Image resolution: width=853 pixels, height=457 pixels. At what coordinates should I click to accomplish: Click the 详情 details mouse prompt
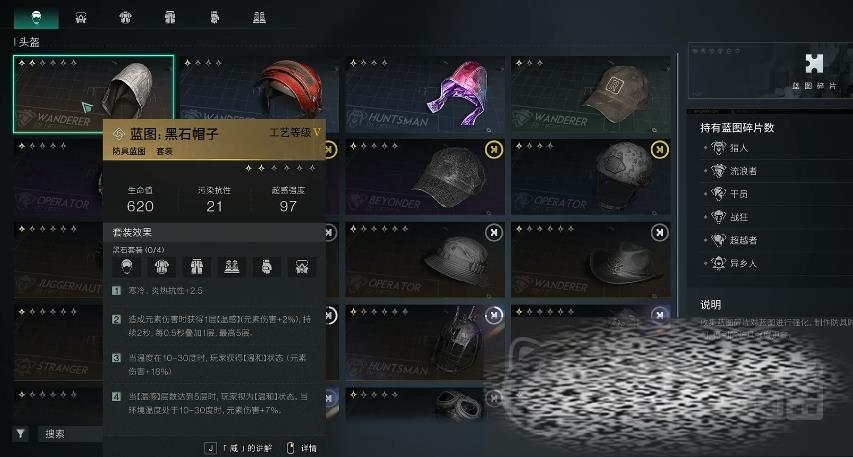click(x=302, y=448)
